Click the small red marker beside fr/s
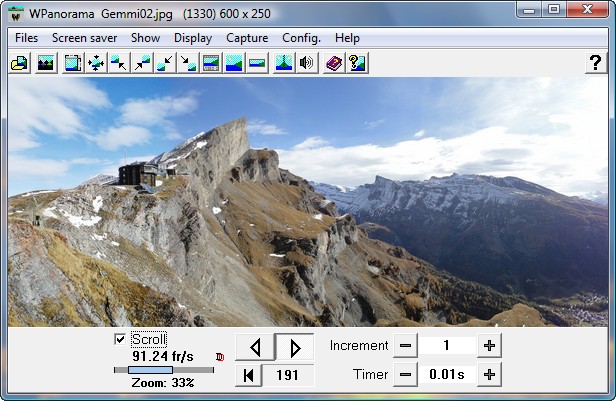616x401 pixels. click(x=220, y=357)
